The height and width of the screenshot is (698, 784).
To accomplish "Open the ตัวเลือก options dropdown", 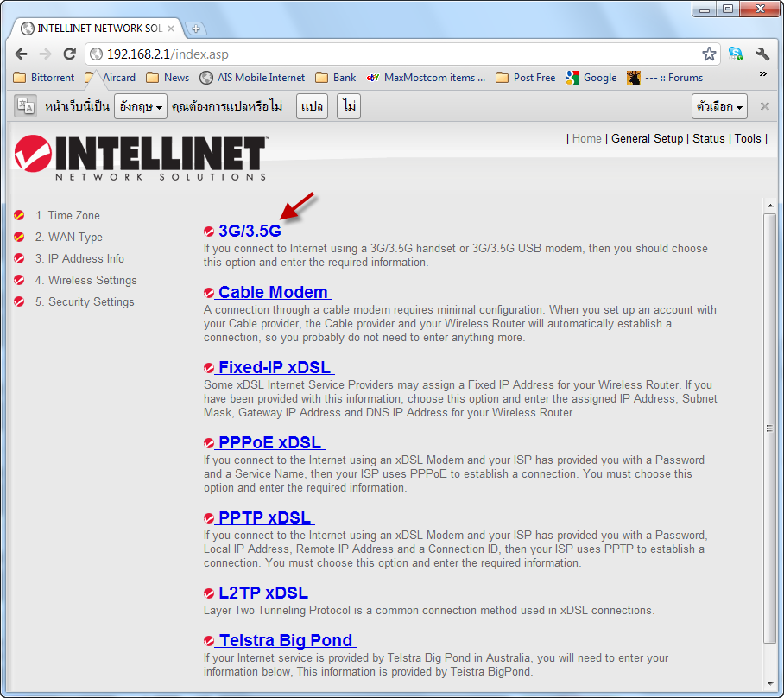I will tap(719, 106).
